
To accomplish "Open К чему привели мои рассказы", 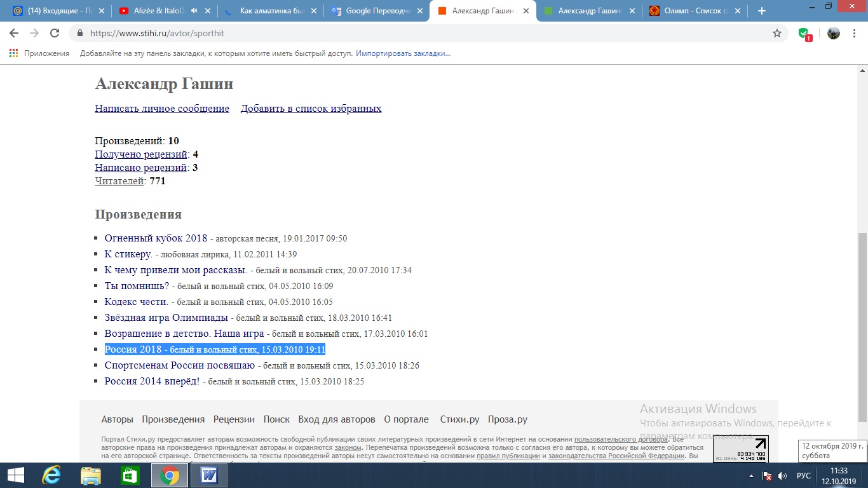I will tap(176, 270).
